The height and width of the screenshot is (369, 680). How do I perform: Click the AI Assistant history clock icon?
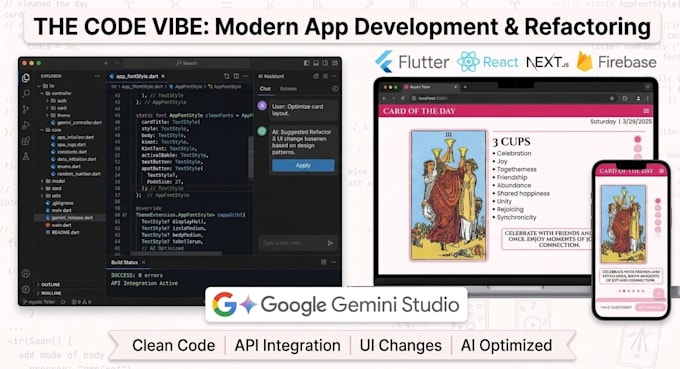(335, 88)
